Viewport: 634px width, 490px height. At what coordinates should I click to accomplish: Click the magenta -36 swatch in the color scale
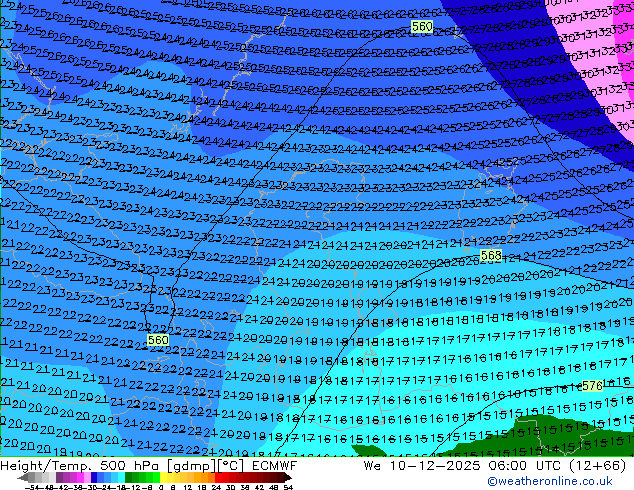(x=80, y=478)
